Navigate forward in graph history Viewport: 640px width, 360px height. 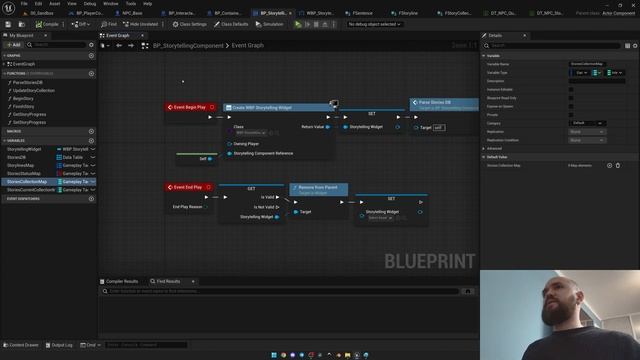(x=131, y=46)
